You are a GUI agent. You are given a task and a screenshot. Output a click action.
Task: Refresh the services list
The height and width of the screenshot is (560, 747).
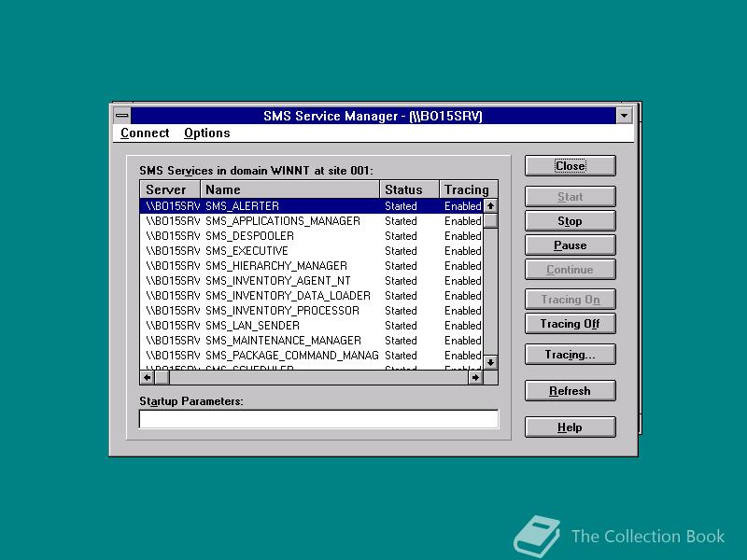pos(571,391)
